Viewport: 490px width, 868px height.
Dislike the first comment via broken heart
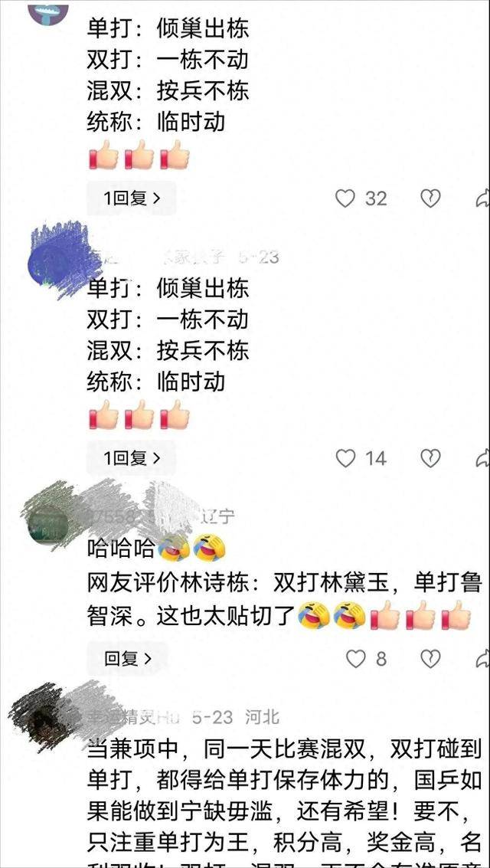[430, 198]
